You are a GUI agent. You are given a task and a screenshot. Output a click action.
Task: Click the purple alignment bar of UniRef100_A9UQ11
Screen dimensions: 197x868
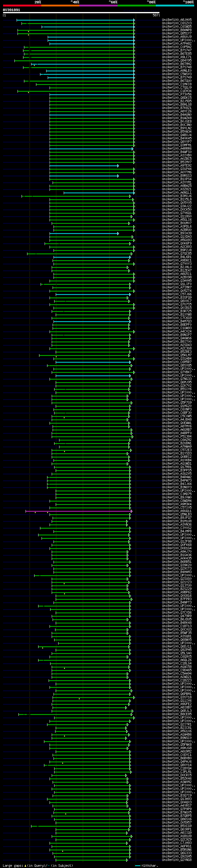(79, 511)
